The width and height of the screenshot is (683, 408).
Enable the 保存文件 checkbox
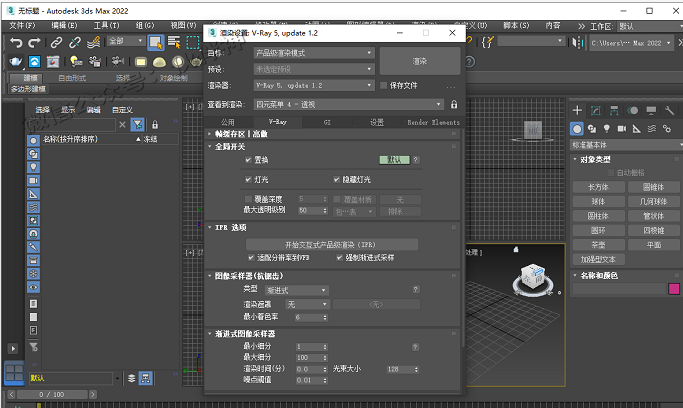(383, 85)
